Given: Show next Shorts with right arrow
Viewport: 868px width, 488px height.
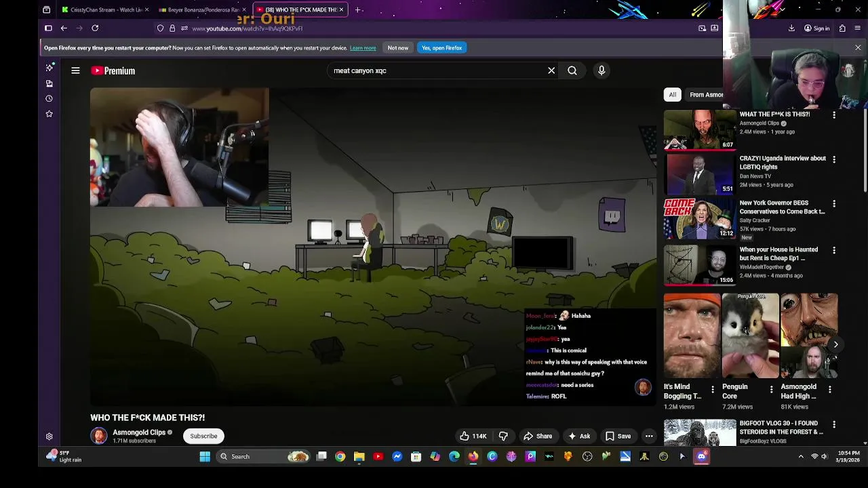Looking at the screenshot, I should tap(835, 344).
